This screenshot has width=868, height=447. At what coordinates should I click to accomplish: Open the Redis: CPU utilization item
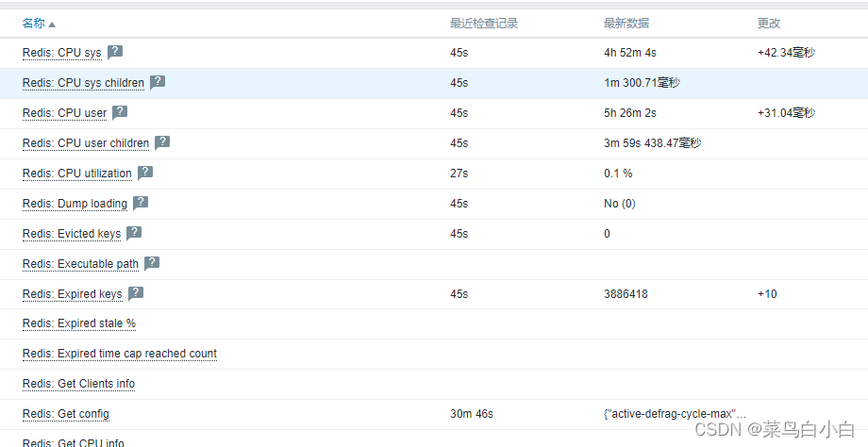tap(77, 174)
